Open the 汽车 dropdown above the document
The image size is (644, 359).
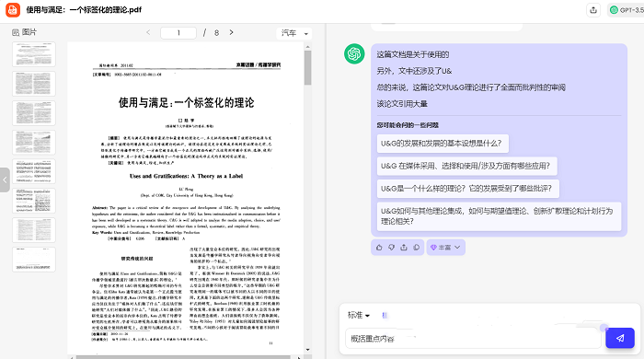(294, 33)
